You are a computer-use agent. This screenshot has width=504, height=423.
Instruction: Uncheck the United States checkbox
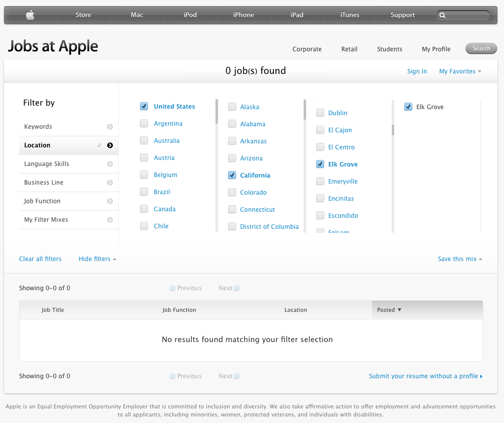pos(144,106)
